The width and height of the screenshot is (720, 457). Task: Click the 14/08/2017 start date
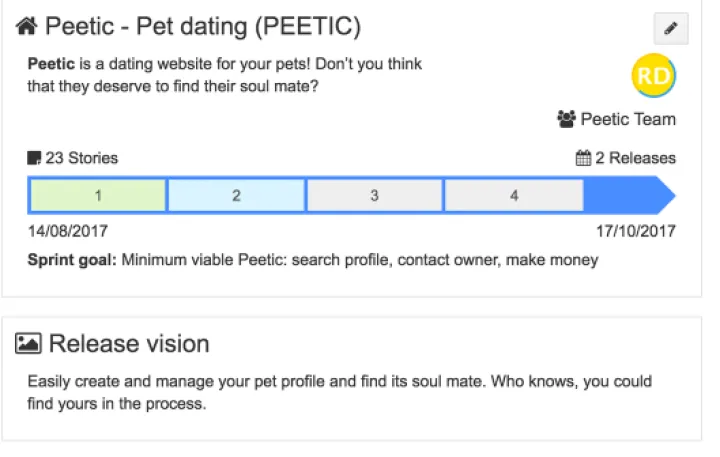[x=68, y=231]
